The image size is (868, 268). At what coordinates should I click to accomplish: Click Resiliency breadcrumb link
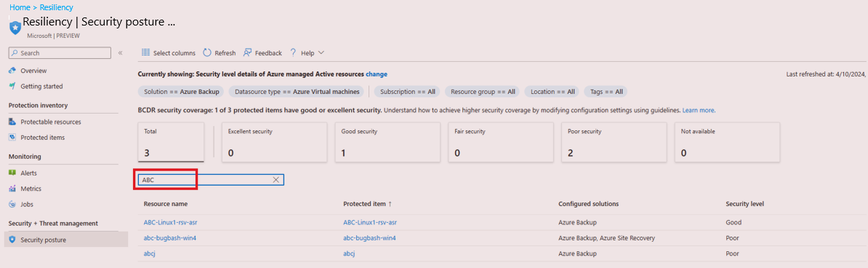(x=57, y=8)
